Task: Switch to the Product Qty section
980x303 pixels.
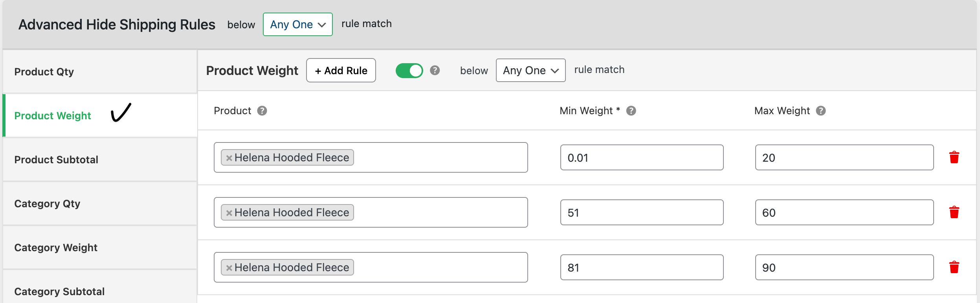Action: click(x=44, y=72)
